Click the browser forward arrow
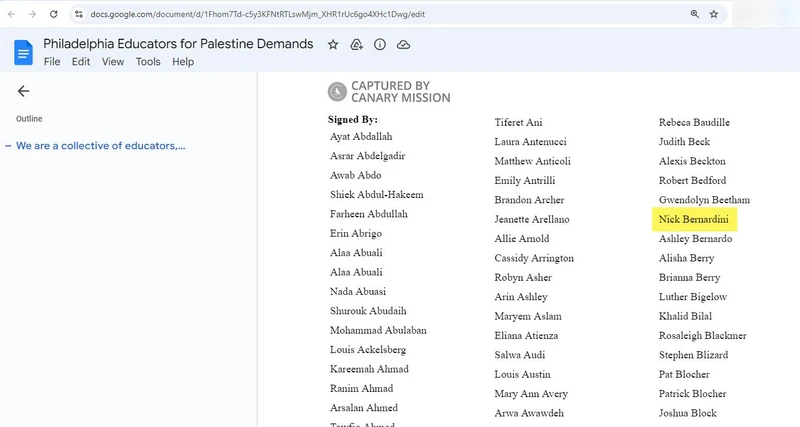 point(33,15)
